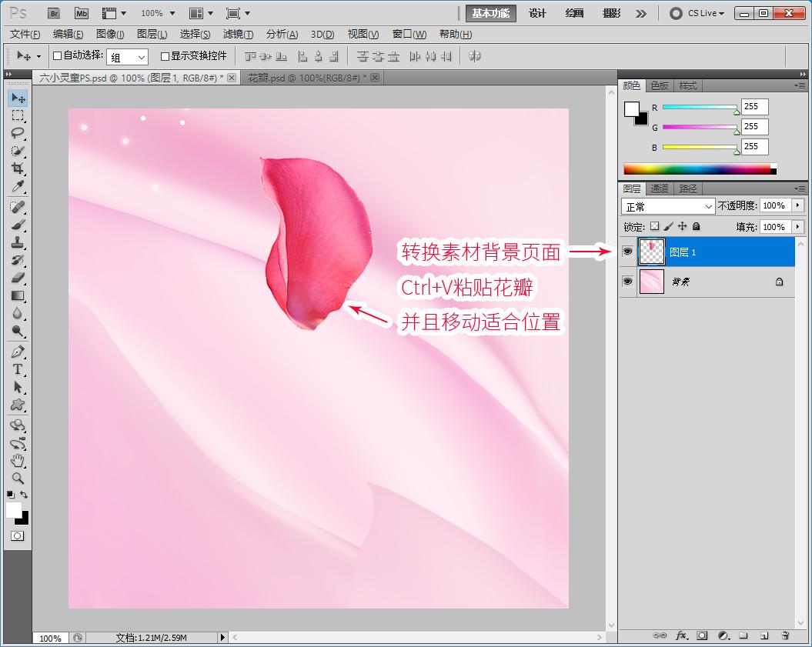
Task: Enable the Auto-Select checkbox
Action: (x=58, y=56)
